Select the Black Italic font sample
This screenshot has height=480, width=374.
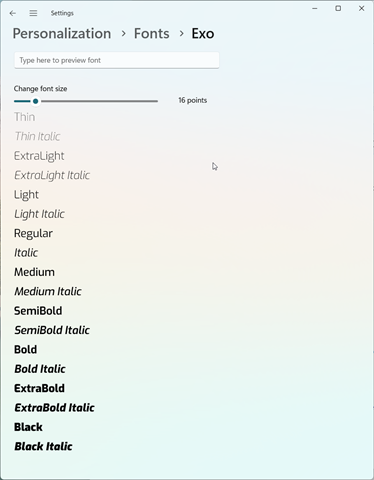point(43,446)
